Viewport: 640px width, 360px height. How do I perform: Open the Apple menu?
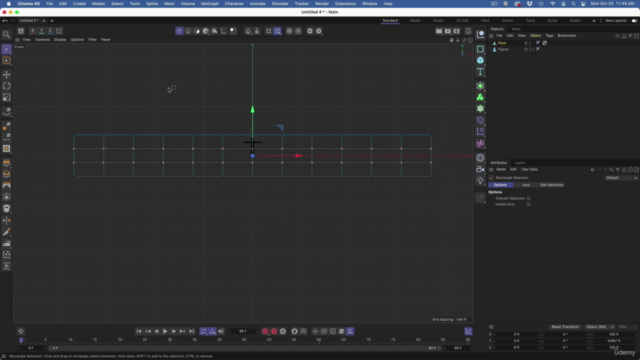[x=9, y=4]
